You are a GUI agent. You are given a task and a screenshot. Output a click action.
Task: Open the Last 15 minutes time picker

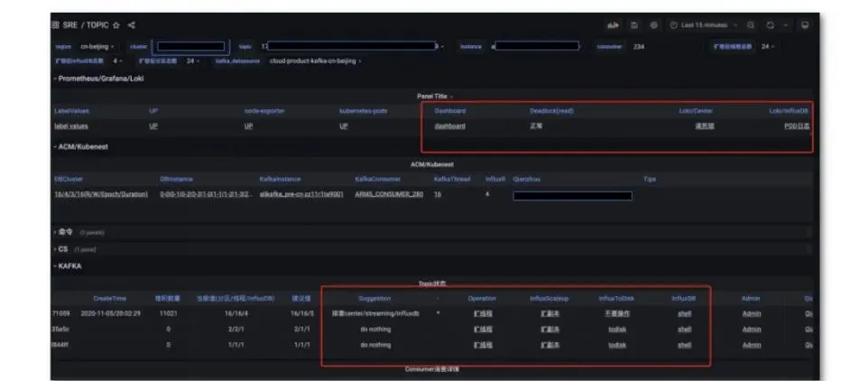pyautogui.click(x=703, y=25)
